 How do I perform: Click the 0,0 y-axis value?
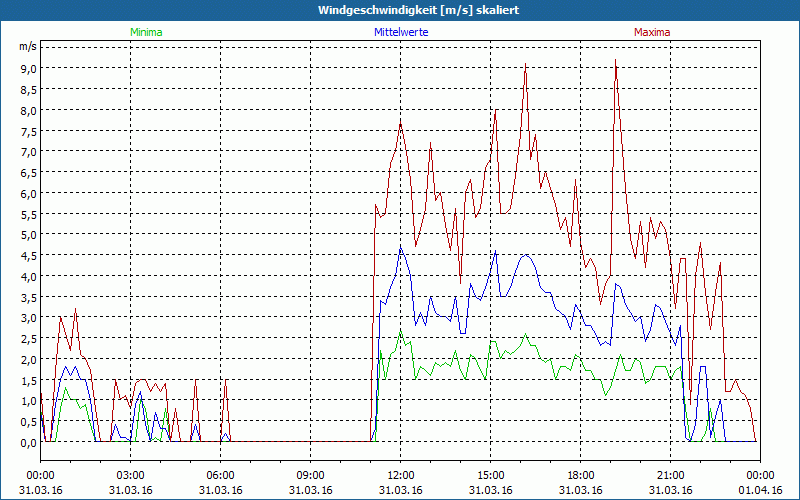(29, 443)
